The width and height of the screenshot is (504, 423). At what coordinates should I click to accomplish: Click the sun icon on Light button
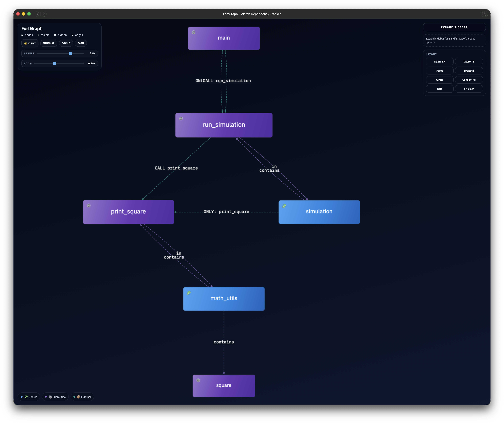coord(25,43)
